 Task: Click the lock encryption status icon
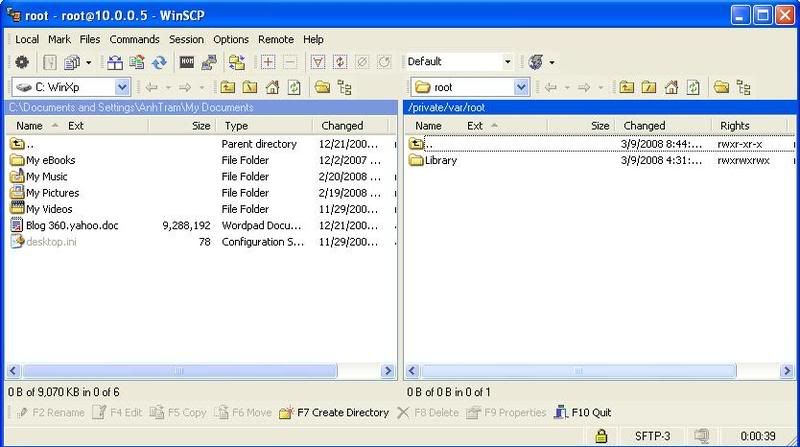[602, 436]
